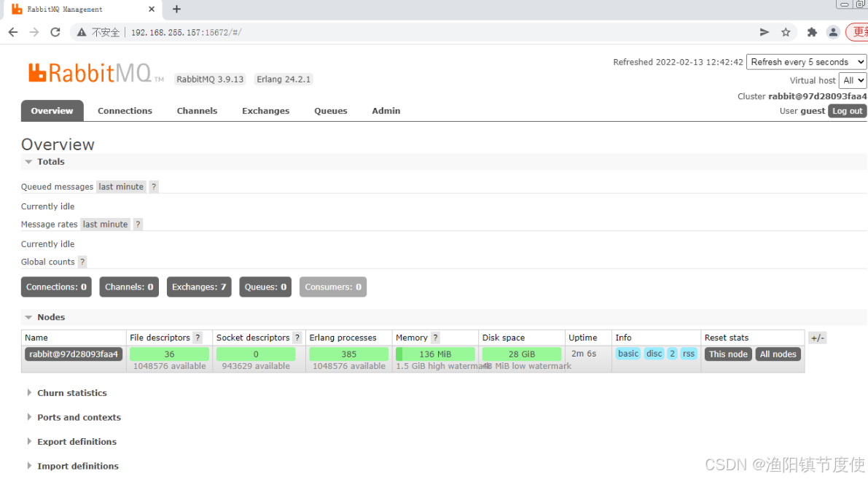Open help for Queued messages
The height and width of the screenshot is (479, 868).
(154, 187)
